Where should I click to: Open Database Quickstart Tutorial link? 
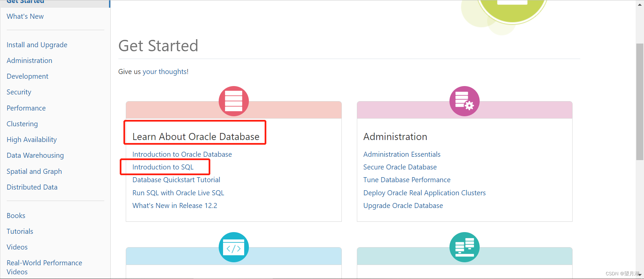point(176,180)
